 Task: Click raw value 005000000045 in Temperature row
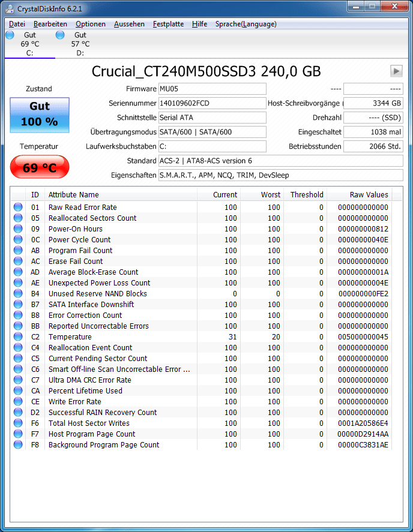(363, 336)
